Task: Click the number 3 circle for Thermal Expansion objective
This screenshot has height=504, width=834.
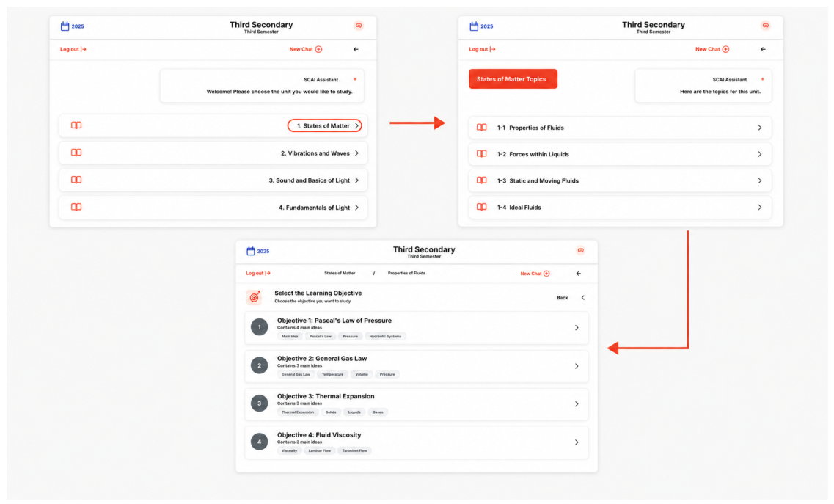Action: point(260,403)
